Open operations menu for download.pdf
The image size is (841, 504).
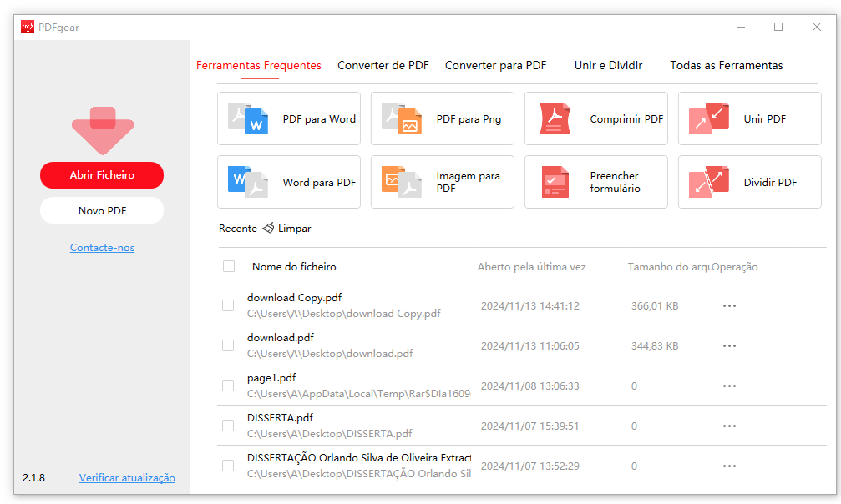[729, 345]
